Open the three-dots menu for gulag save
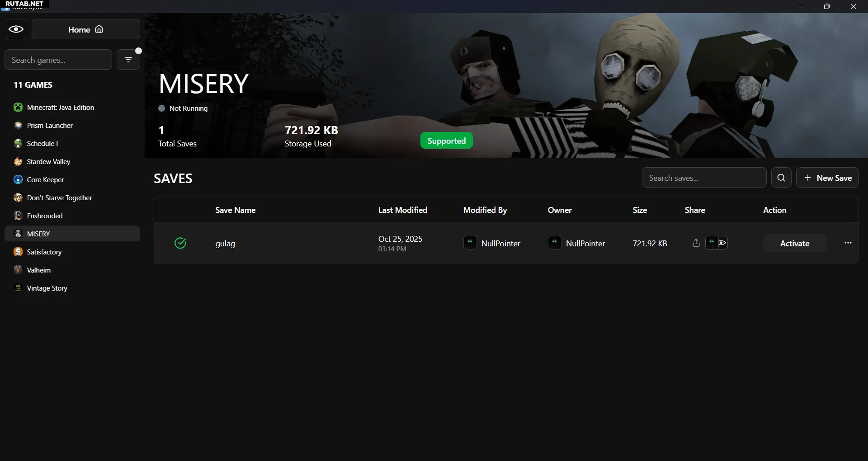Viewport: 868px width, 461px height. [x=848, y=243]
